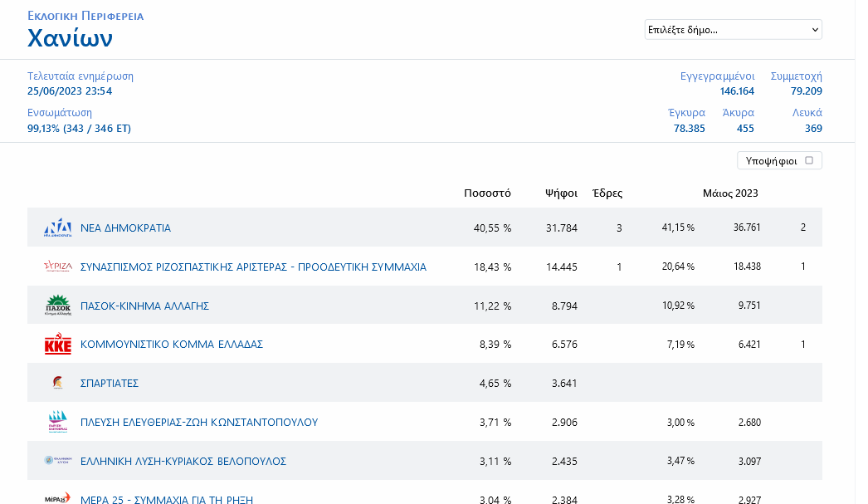The image size is (868, 504).
Task: Click the Μάιος 2023 column header
Action: [x=730, y=193]
